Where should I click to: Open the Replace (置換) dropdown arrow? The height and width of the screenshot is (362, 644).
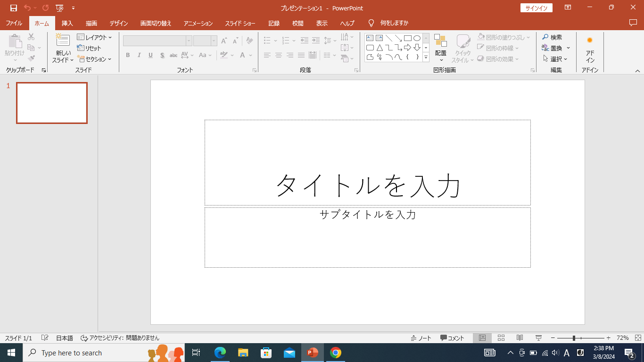(x=568, y=48)
